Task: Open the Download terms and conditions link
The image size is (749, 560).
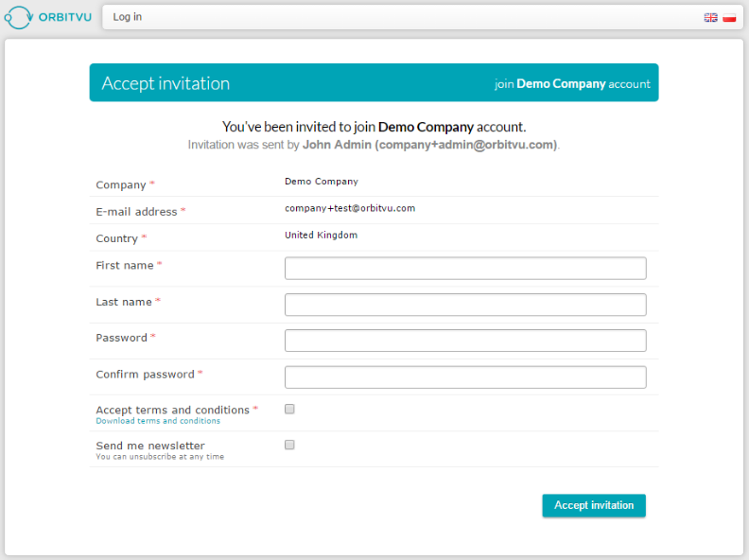Action: 158,421
